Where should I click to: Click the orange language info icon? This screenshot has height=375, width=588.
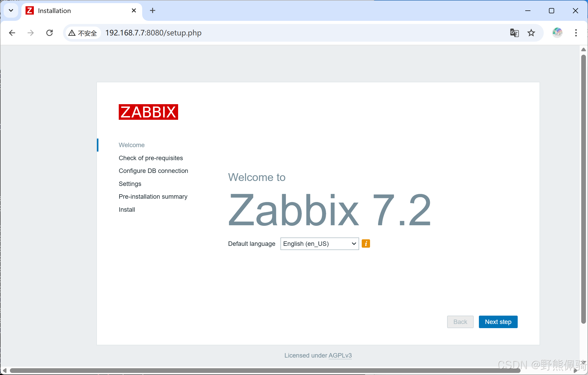click(x=366, y=243)
